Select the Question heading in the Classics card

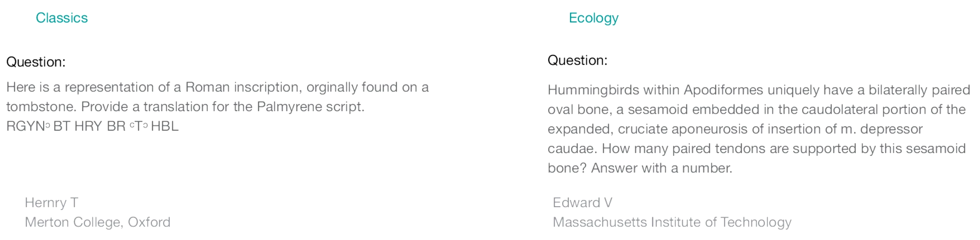coord(36,62)
